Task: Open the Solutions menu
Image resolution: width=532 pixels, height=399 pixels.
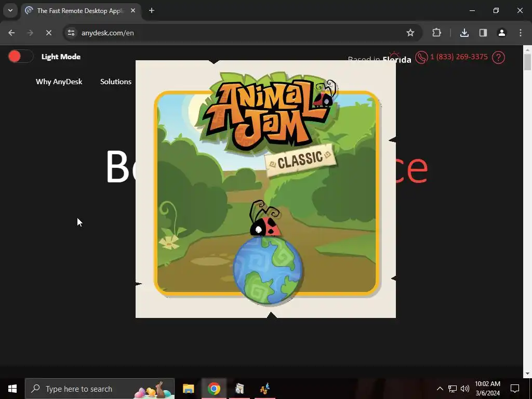Action: coord(116,82)
